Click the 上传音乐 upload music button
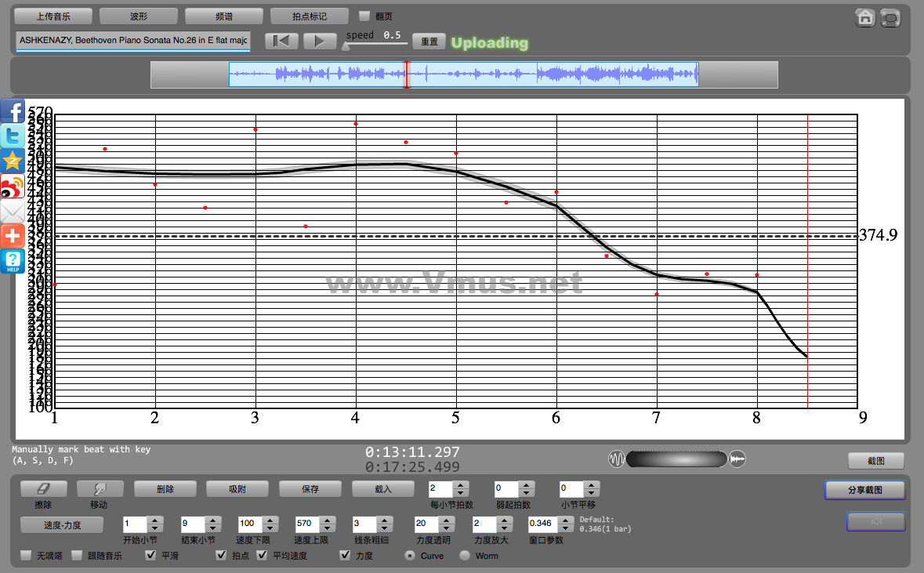This screenshot has width=924, height=573. point(53,16)
